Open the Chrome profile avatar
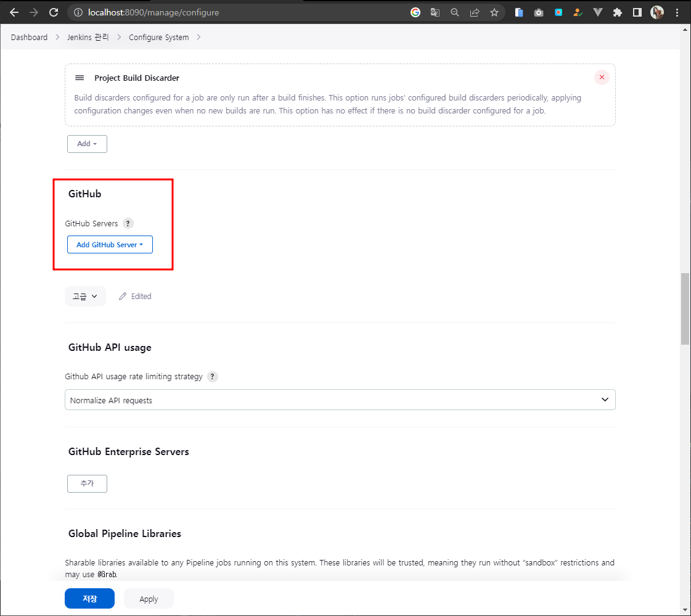The height and width of the screenshot is (616, 691). pyautogui.click(x=657, y=12)
